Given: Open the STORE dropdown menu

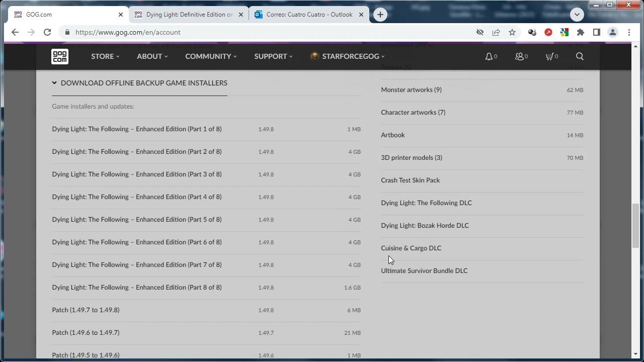Looking at the screenshot, I should (105, 56).
